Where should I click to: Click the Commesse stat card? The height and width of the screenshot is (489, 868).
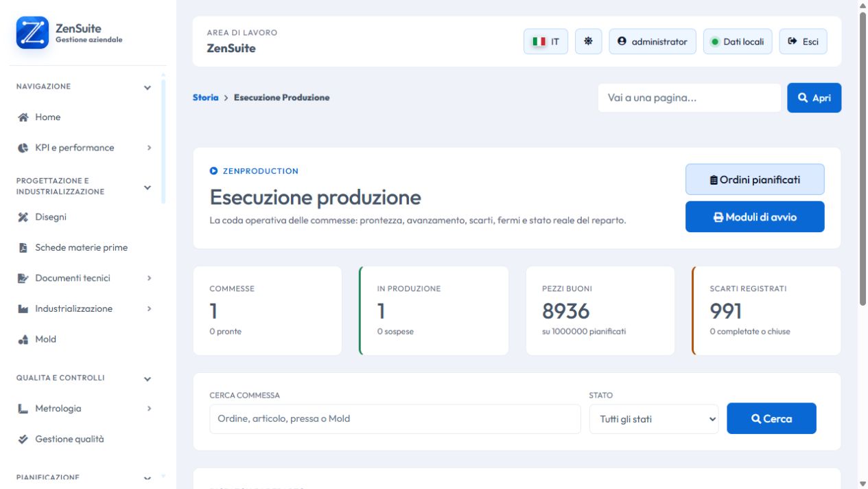(268, 311)
